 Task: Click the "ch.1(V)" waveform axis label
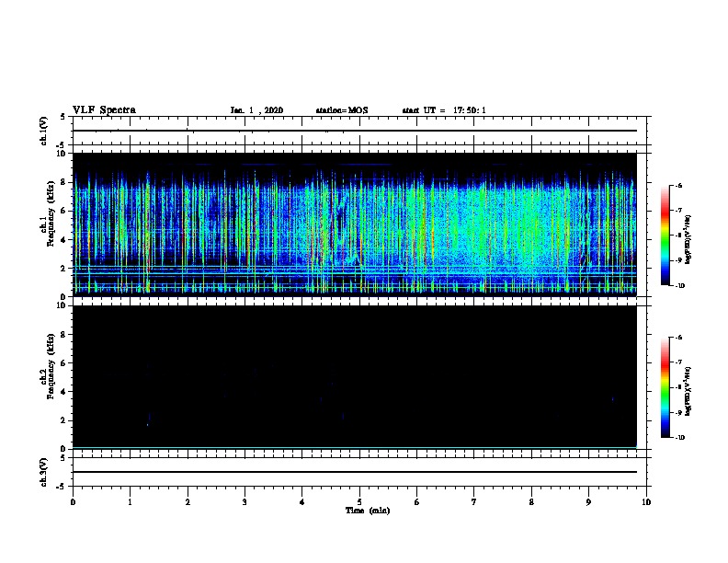(x=44, y=131)
